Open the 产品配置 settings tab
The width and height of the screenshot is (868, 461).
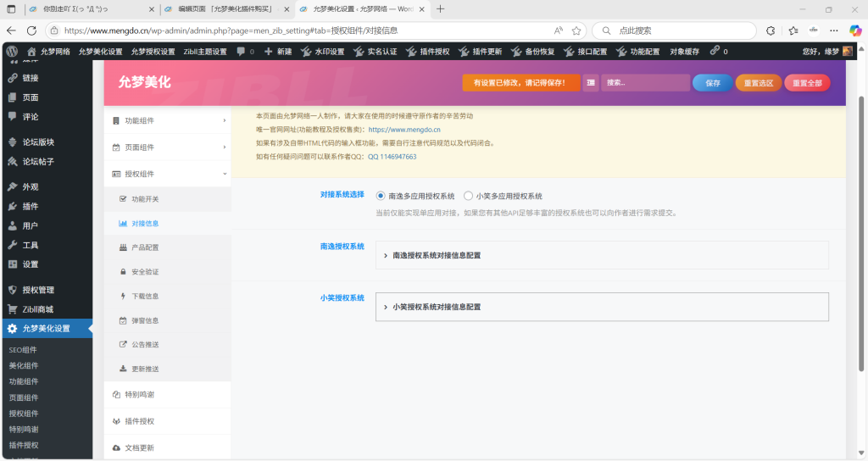tap(167, 247)
